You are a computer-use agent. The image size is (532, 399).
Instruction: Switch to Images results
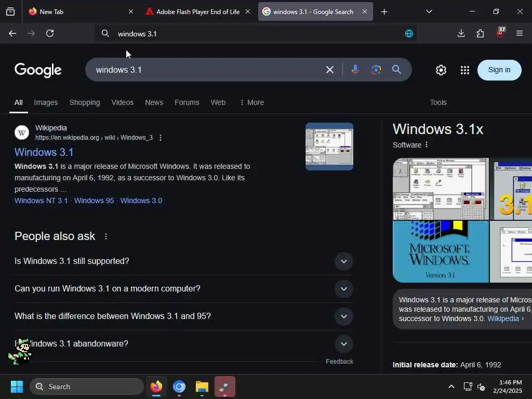pos(46,102)
